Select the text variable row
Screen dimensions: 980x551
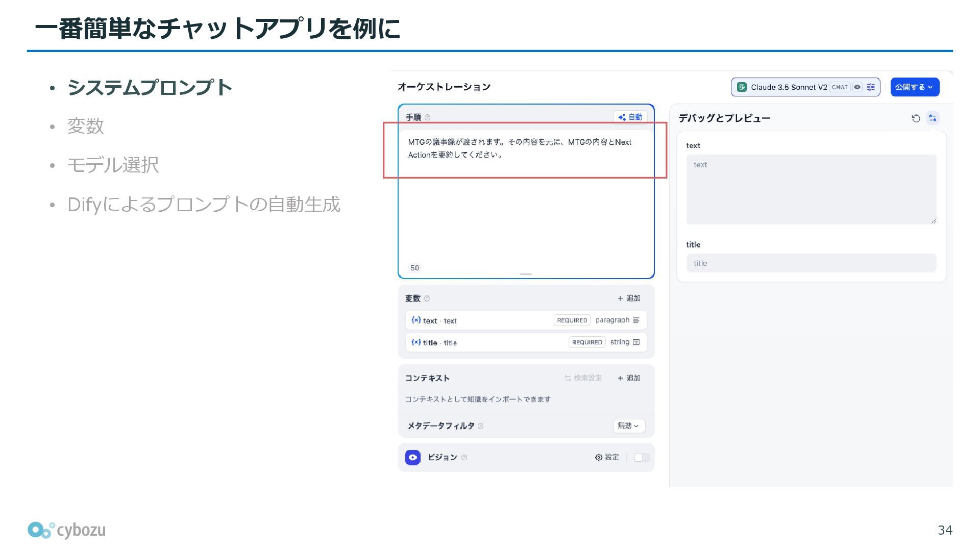[x=526, y=320]
